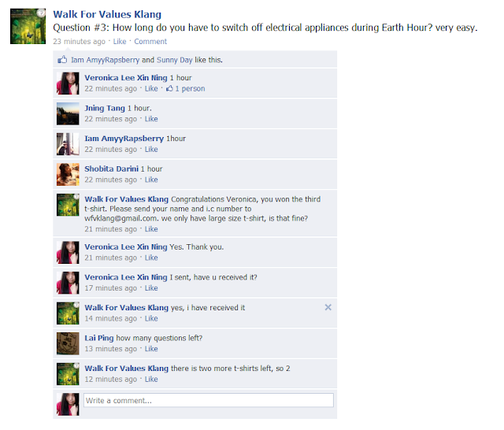The image size is (504, 430).
Task: Click the thumbs-up icon next to 1 person
Action: coord(169,88)
